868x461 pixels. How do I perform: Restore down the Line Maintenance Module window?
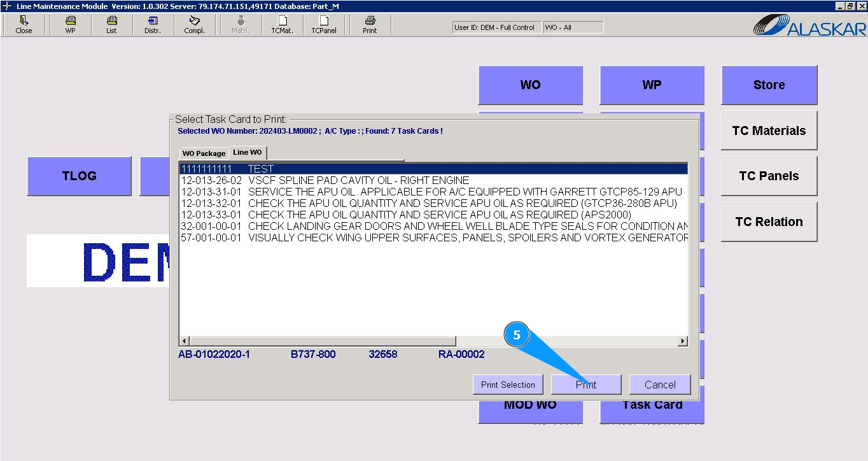[850, 6]
